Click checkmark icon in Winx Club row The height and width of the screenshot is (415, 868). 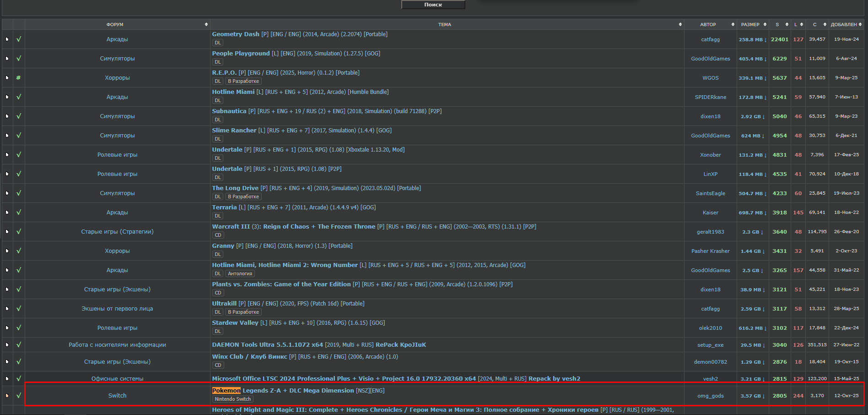coord(19,362)
